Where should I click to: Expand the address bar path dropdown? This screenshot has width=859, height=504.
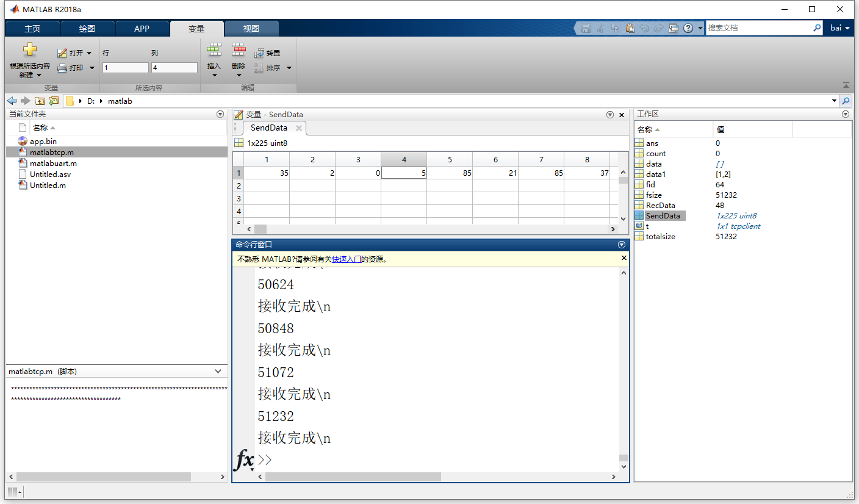pos(834,101)
